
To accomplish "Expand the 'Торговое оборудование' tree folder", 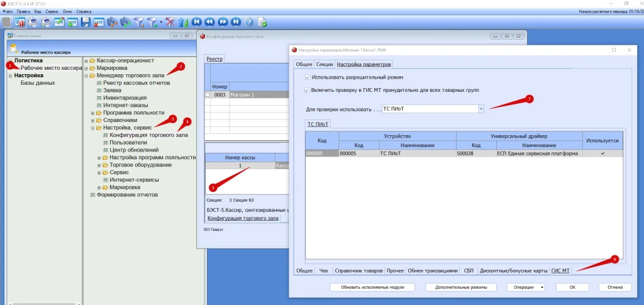I will pos(99,165).
